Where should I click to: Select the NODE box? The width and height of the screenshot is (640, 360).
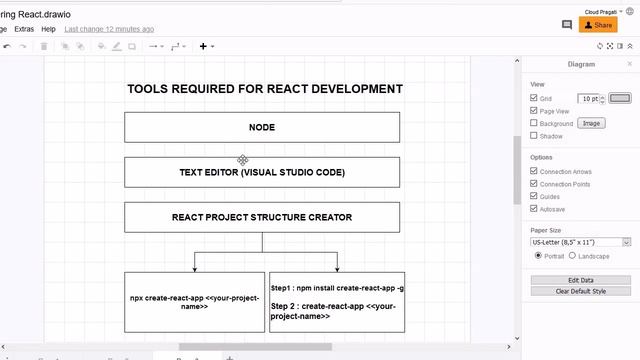click(262, 127)
